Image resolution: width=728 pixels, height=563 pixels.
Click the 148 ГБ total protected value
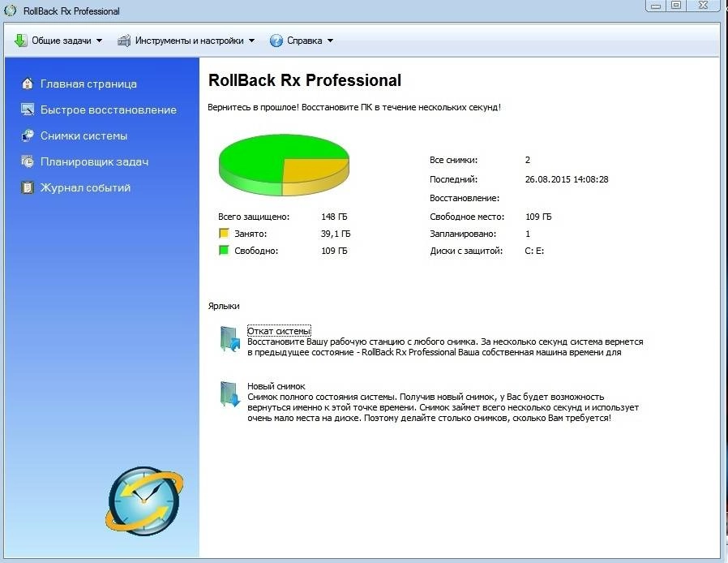coord(334,217)
